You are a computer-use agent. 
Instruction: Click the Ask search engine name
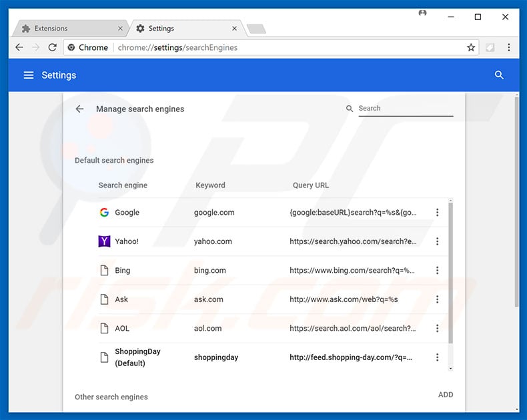[x=121, y=299]
